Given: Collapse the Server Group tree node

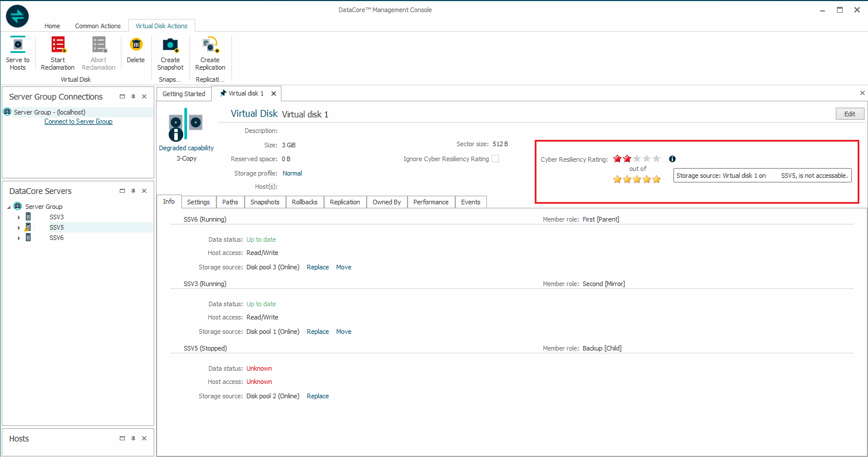Looking at the screenshot, I should [9, 207].
